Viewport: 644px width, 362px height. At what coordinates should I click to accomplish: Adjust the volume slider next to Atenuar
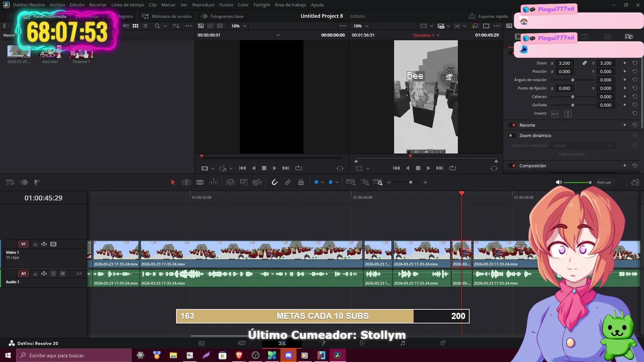point(577,183)
